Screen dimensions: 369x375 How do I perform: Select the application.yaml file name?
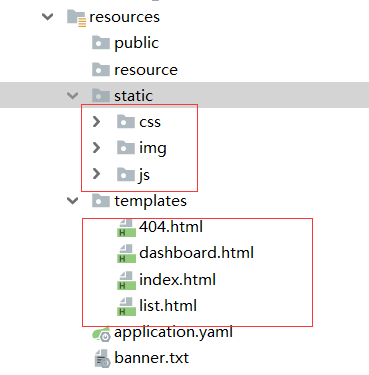(x=173, y=332)
